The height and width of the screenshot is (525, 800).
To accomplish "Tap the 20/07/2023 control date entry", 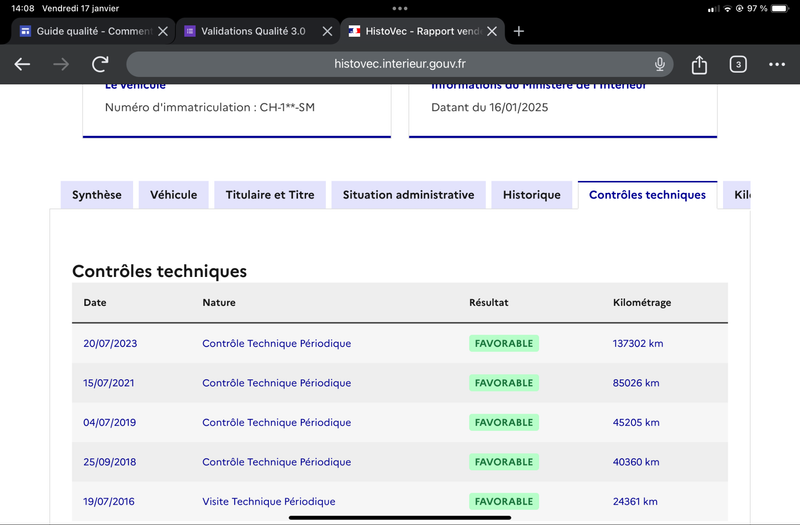I will point(110,343).
